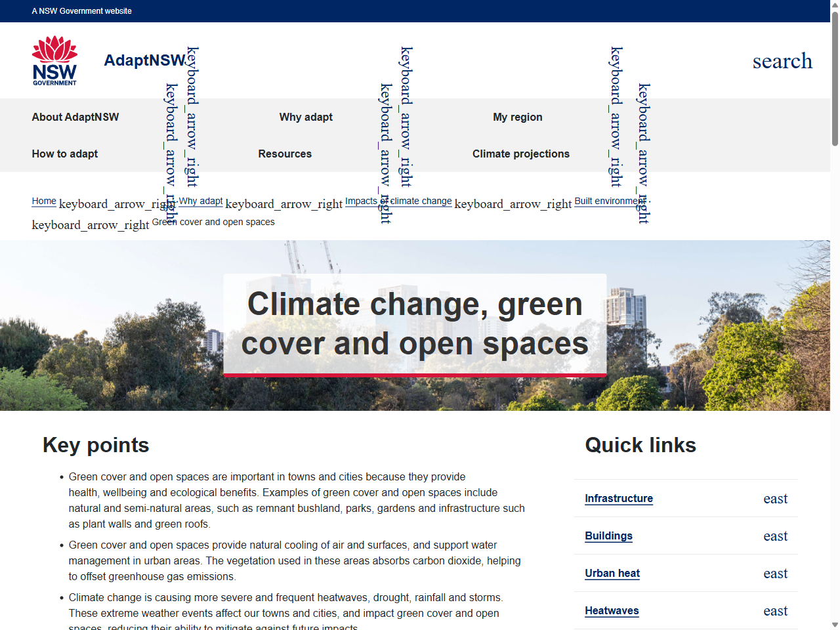Open the How to adapt menu
This screenshot has height=630, width=840.
[x=65, y=154]
